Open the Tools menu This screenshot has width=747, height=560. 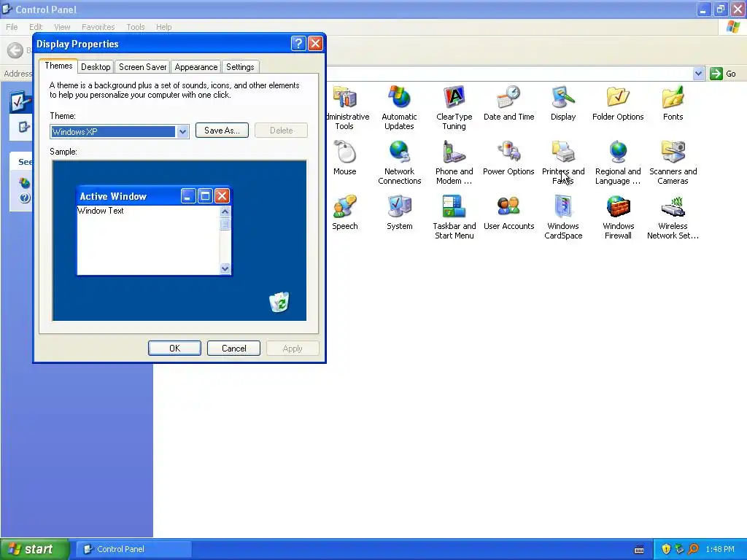tap(135, 27)
